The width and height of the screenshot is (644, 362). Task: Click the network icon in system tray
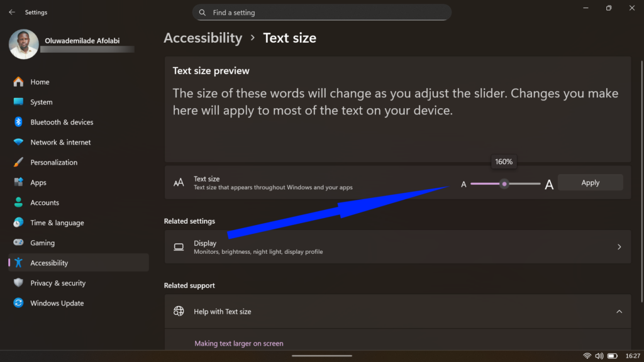[x=587, y=355]
